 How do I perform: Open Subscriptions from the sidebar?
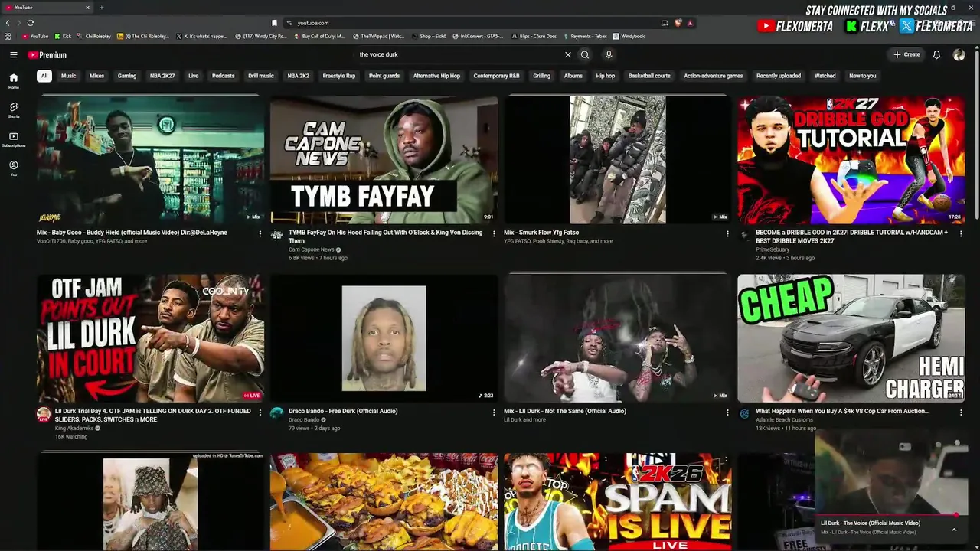(13, 139)
